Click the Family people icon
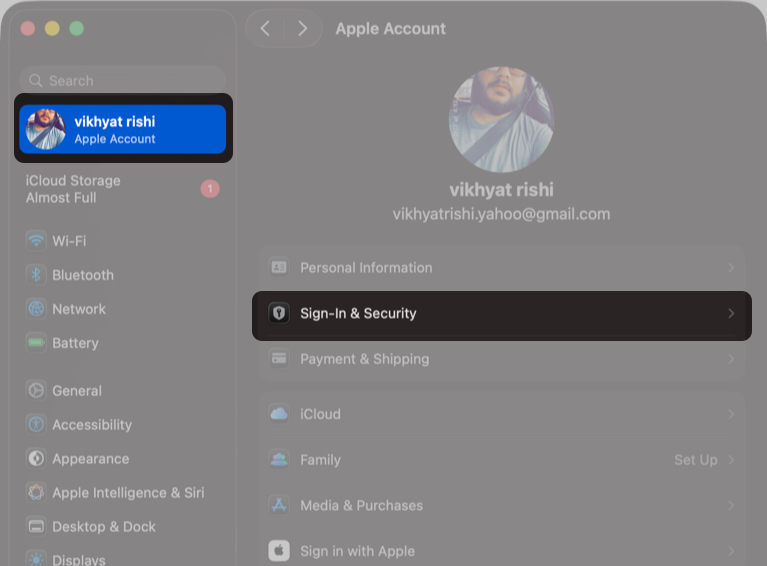Image resolution: width=767 pixels, height=566 pixels. click(x=279, y=459)
